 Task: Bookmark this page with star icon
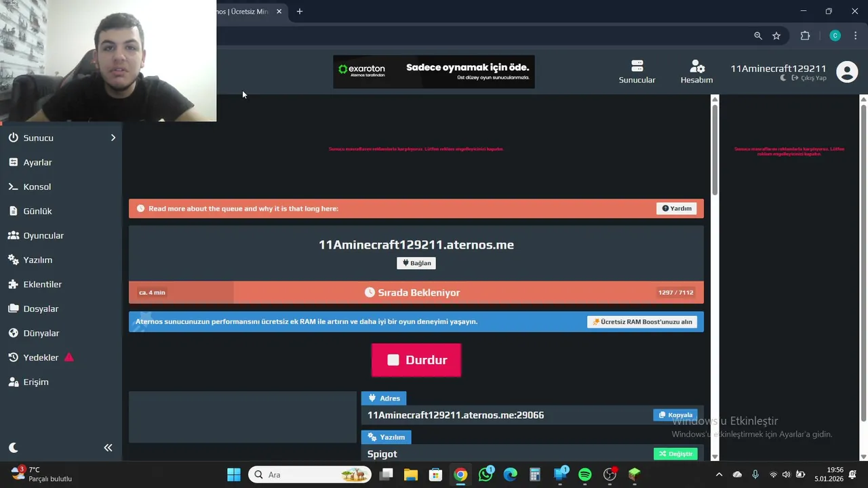click(x=776, y=36)
